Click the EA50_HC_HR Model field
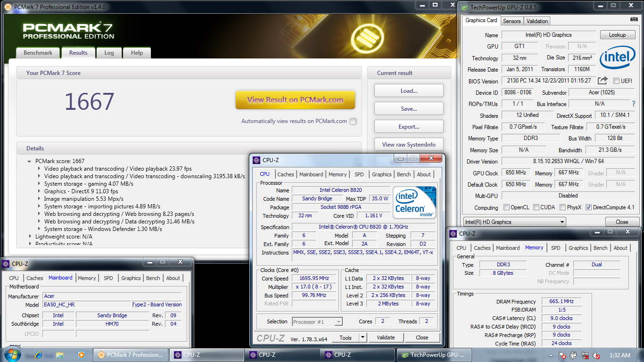The height and width of the screenshot is (362, 644). pos(86,305)
